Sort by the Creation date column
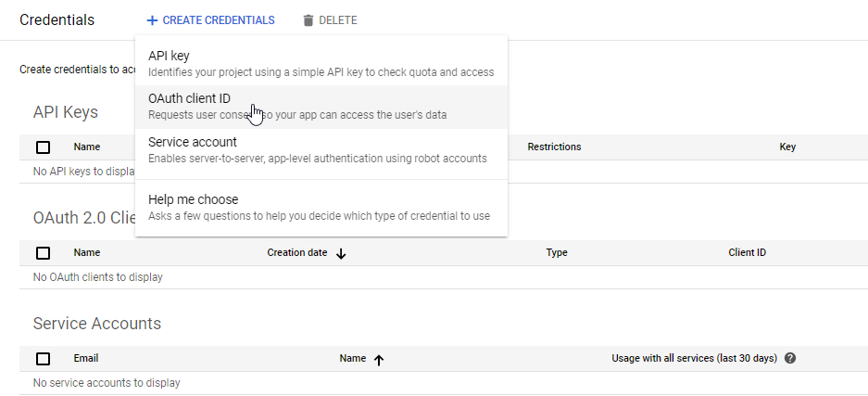The image size is (868, 396). point(297,252)
